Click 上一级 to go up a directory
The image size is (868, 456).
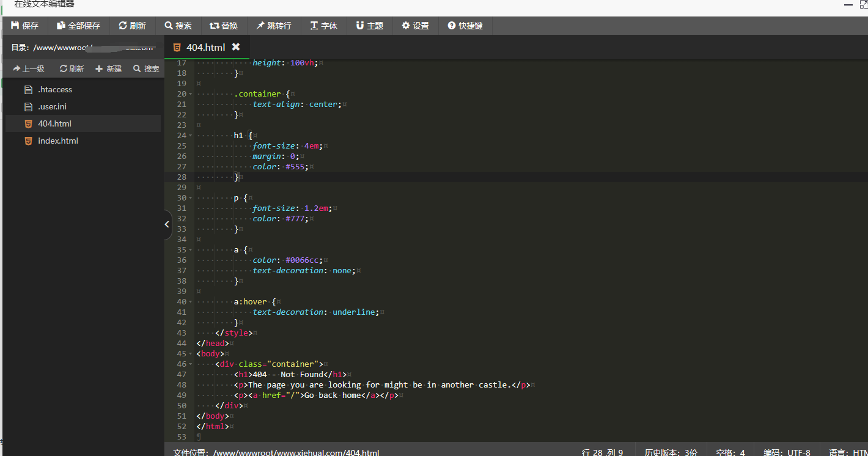[x=29, y=68]
